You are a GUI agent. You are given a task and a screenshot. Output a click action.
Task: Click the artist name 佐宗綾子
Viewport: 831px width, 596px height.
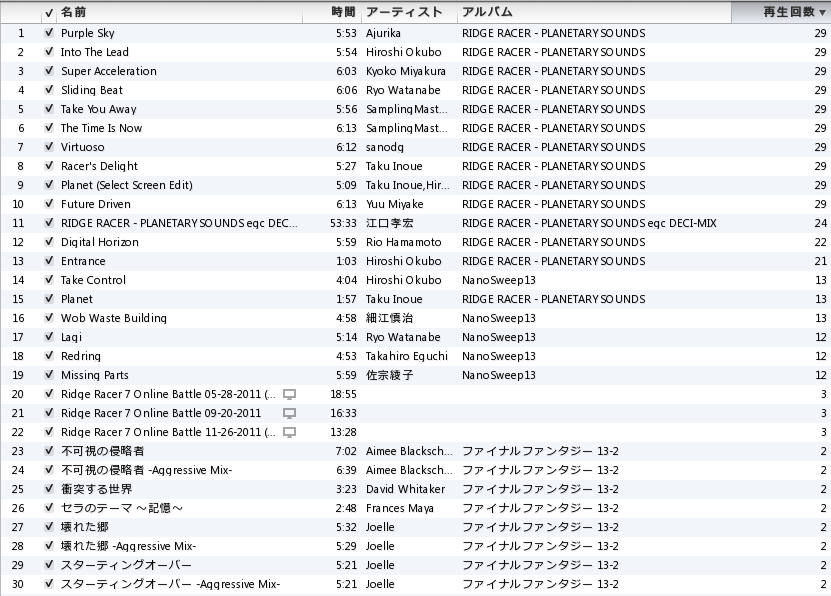click(390, 375)
